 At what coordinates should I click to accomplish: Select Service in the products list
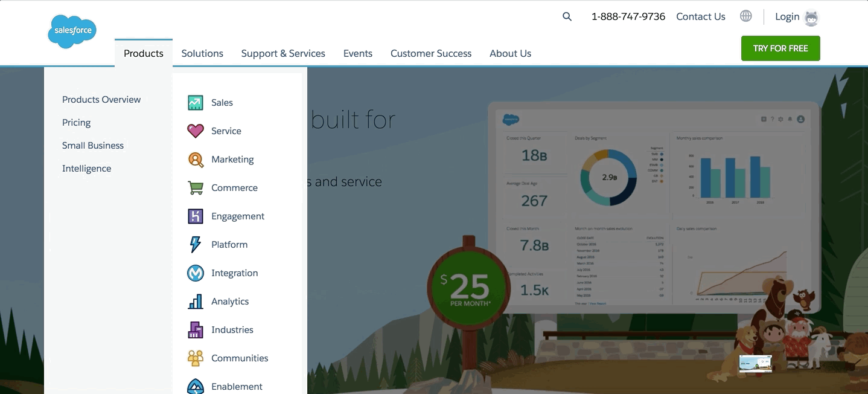(226, 131)
